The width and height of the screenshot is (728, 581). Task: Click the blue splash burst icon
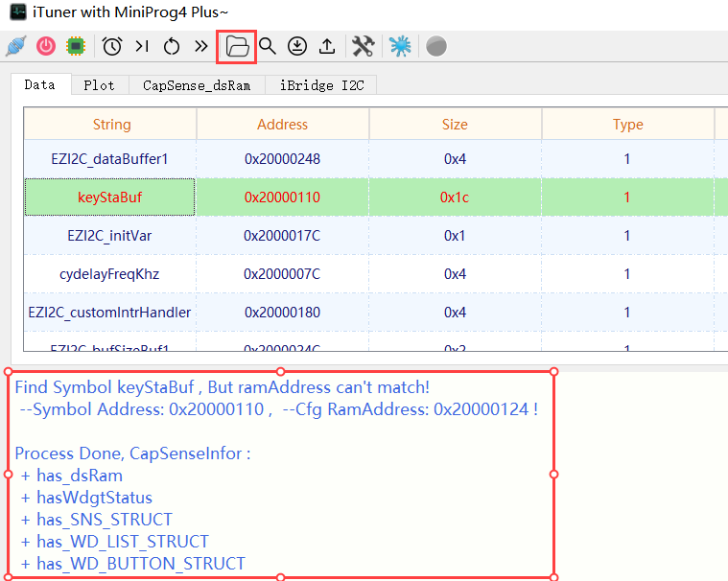400,46
